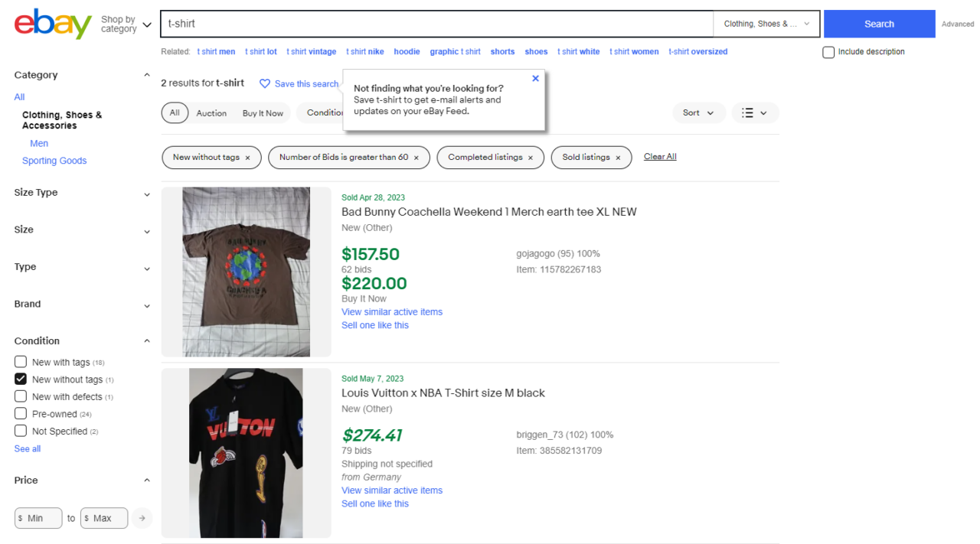This screenshot has height=544, width=980.
Task: Remove the 'Completed listings' filter chip
Action: 531,157
